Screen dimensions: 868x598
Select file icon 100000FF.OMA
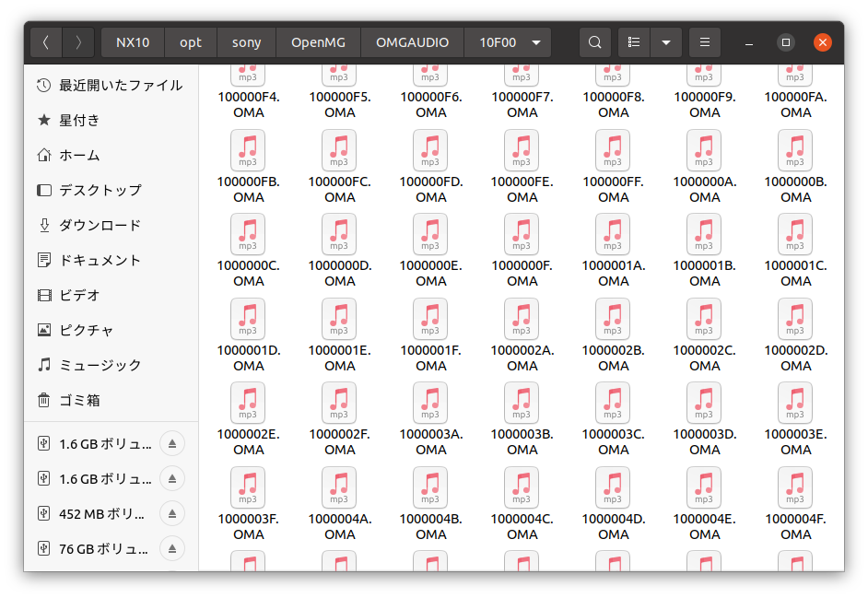point(613,150)
